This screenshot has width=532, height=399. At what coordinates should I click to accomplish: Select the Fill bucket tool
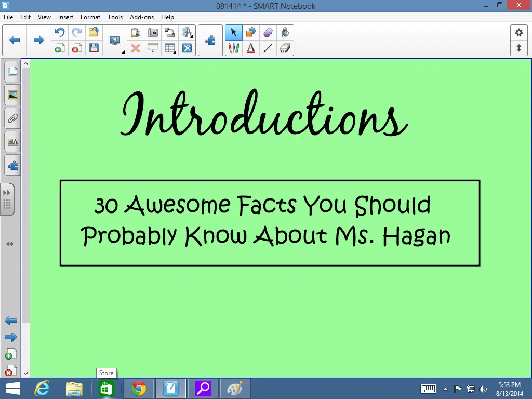[x=285, y=32]
